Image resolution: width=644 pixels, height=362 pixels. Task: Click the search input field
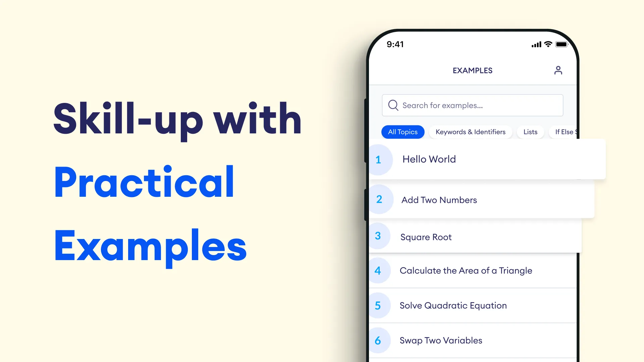tap(472, 105)
